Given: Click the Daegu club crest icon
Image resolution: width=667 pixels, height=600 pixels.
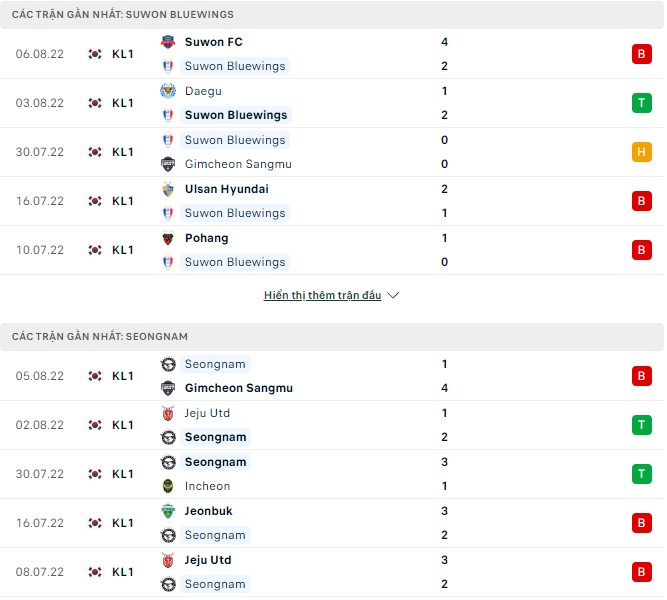Looking at the screenshot, I should tap(168, 91).
